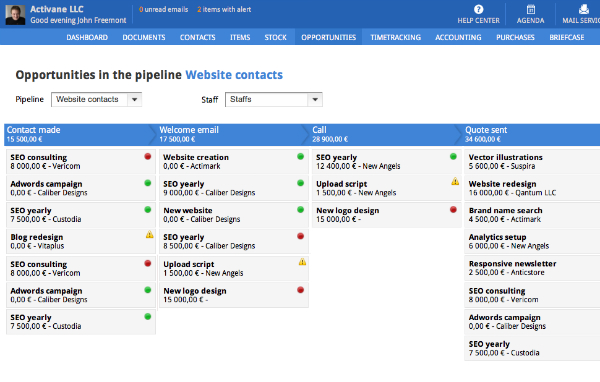Open Adwords campaign card in Quote sent column
Image resolution: width=600 pixels, height=382 pixels.
point(532,322)
